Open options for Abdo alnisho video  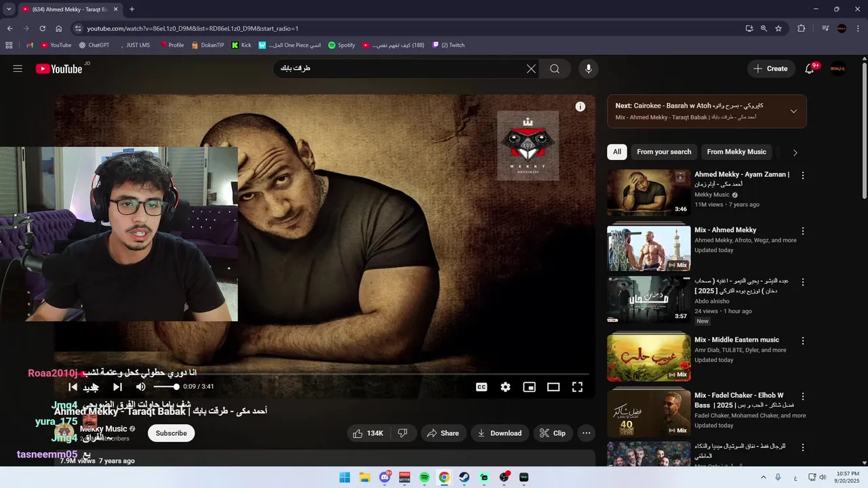803,282
